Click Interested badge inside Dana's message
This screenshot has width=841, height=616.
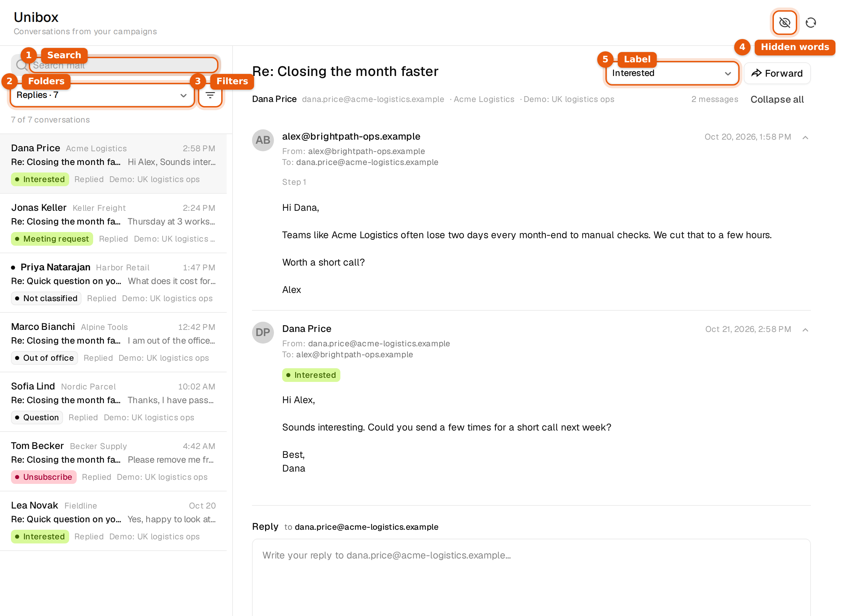tap(311, 375)
